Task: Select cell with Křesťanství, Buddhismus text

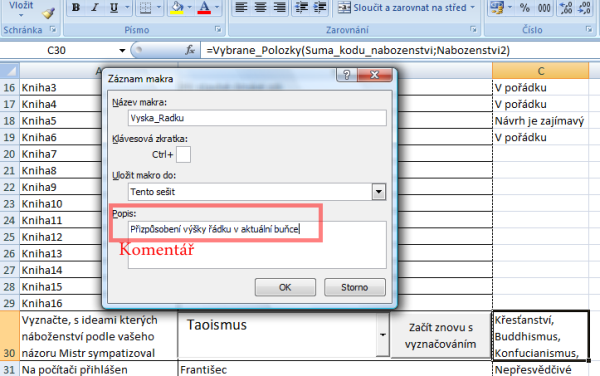Action: tap(540, 335)
